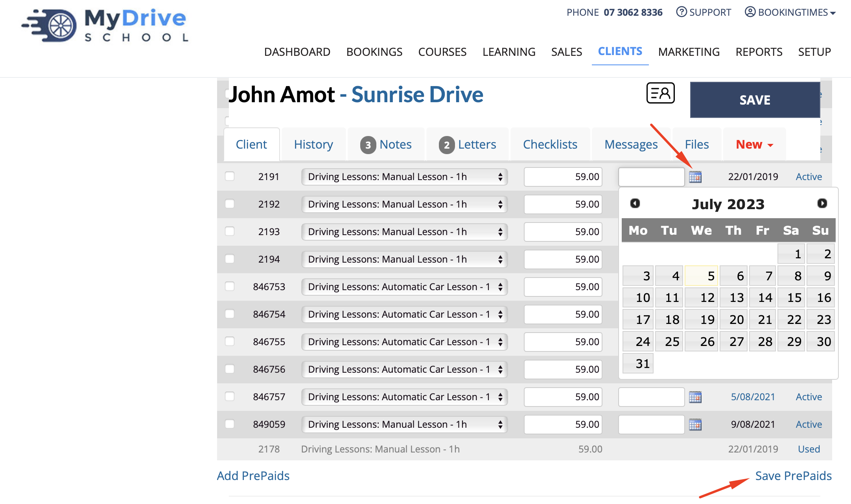Open calendar picker for prepaid 2191
851x504 pixels.
(x=695, y=177)
